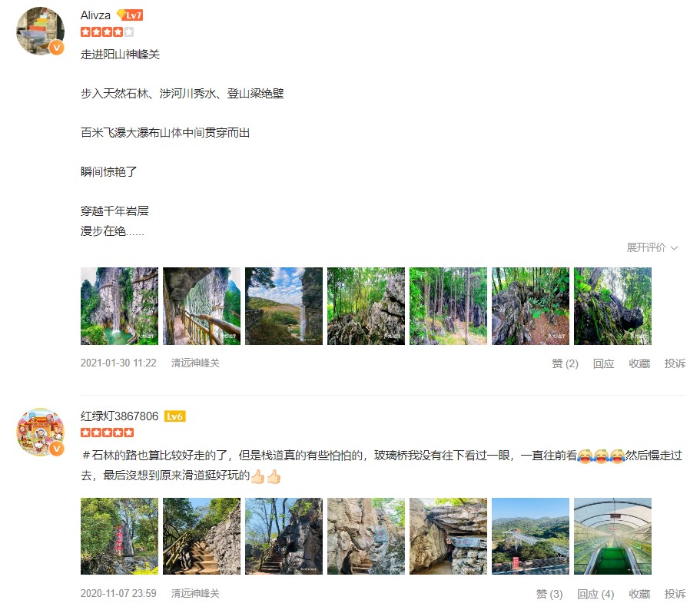Viewport: 700px width, 610px height.
Task: Open the first waterfall photo thumbnail
Action: click(119, 306)
